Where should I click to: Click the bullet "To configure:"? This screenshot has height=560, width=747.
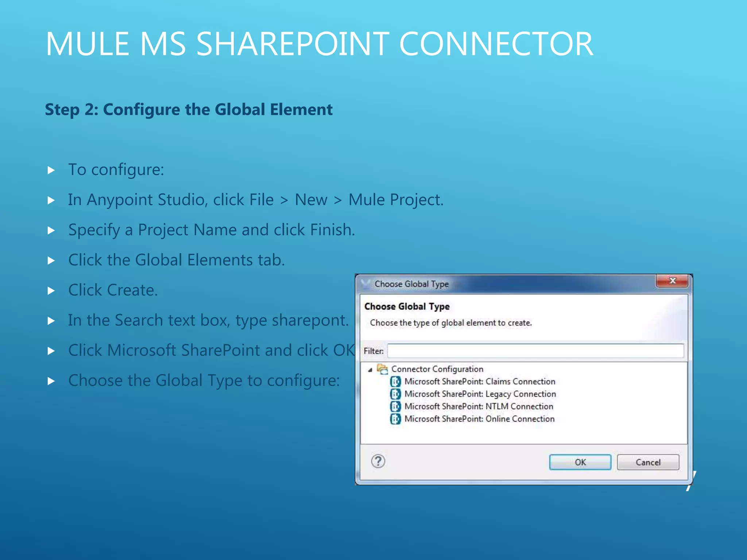[116, 170]
